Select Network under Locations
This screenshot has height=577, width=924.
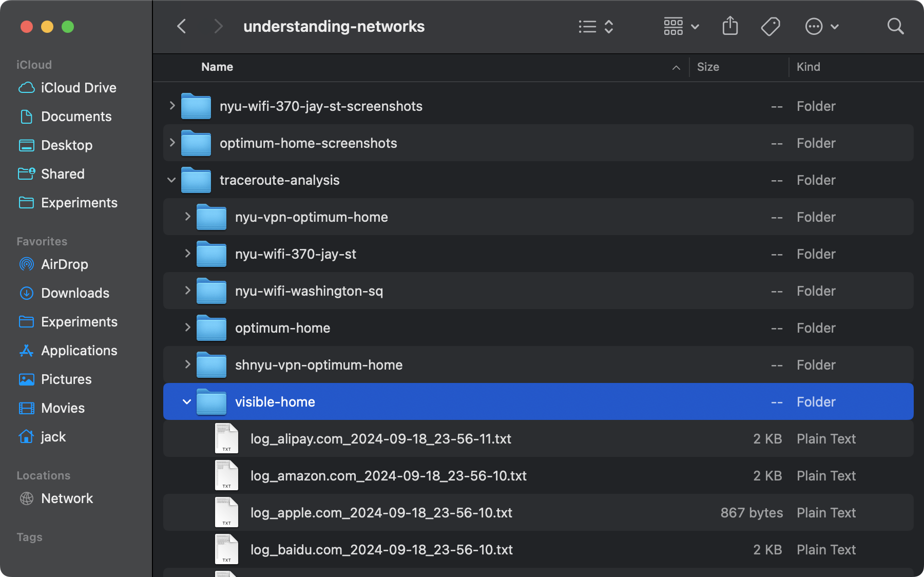coord(67,498)
